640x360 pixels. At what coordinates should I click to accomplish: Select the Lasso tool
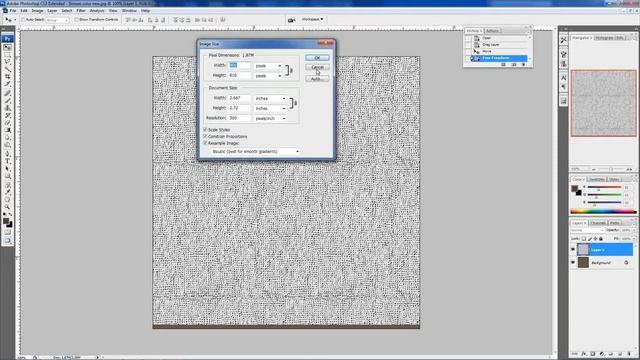[7, 62]
